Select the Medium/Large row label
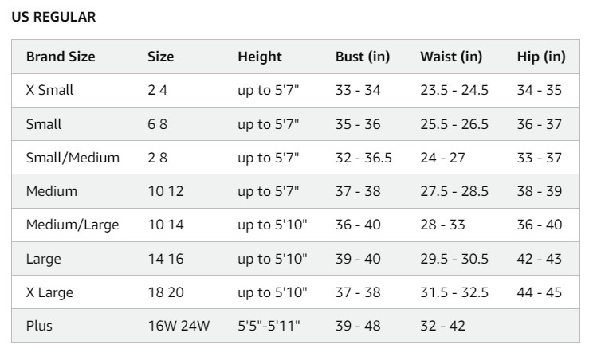 coord(73,225)
